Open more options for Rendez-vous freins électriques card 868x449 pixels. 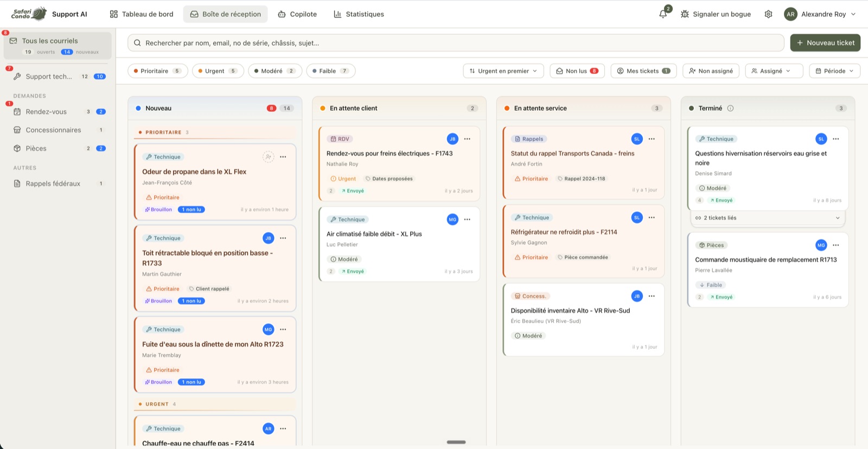(467, 139)
